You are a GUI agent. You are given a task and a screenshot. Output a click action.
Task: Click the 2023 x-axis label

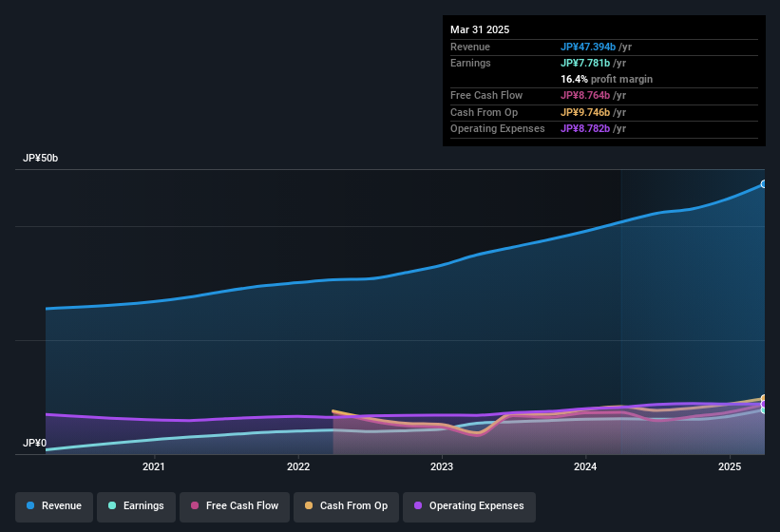(442, 466)
